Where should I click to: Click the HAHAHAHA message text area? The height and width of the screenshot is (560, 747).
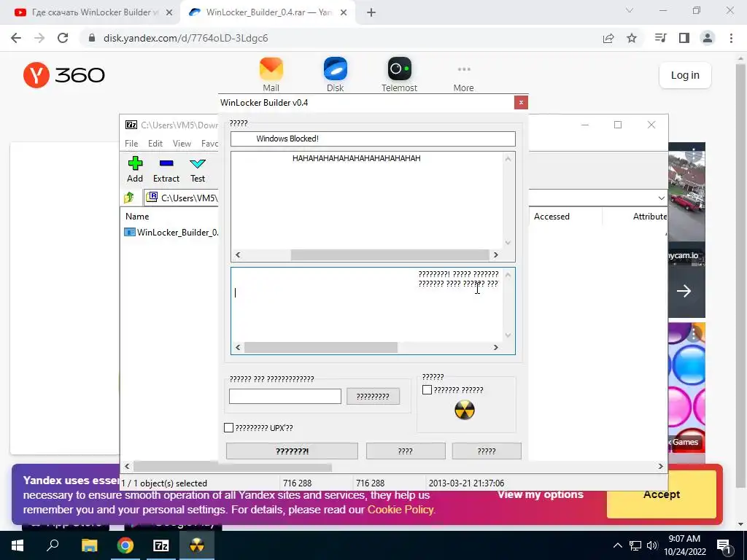(367, 201)
